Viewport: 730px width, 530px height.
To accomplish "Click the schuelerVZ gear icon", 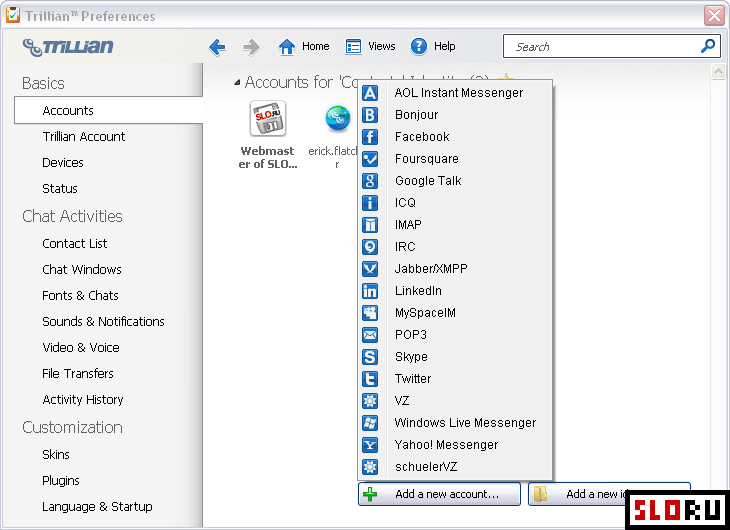I will coord(370,467).
